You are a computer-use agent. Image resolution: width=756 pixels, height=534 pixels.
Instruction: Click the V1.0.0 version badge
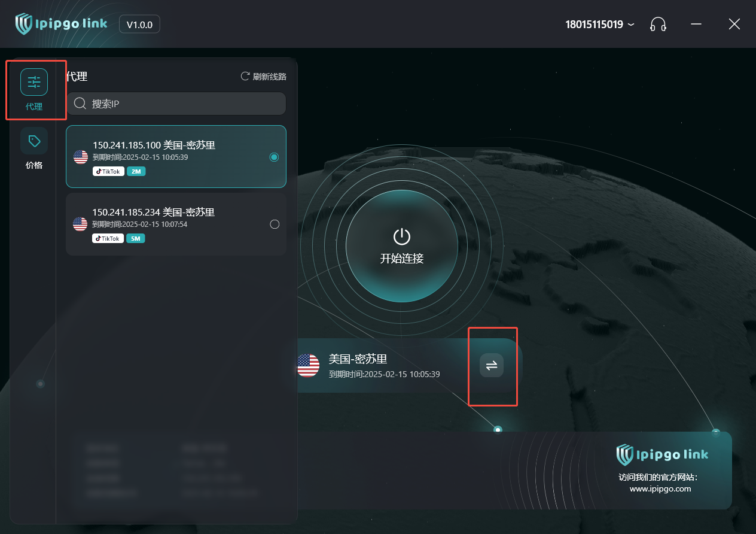click(139, 25)
